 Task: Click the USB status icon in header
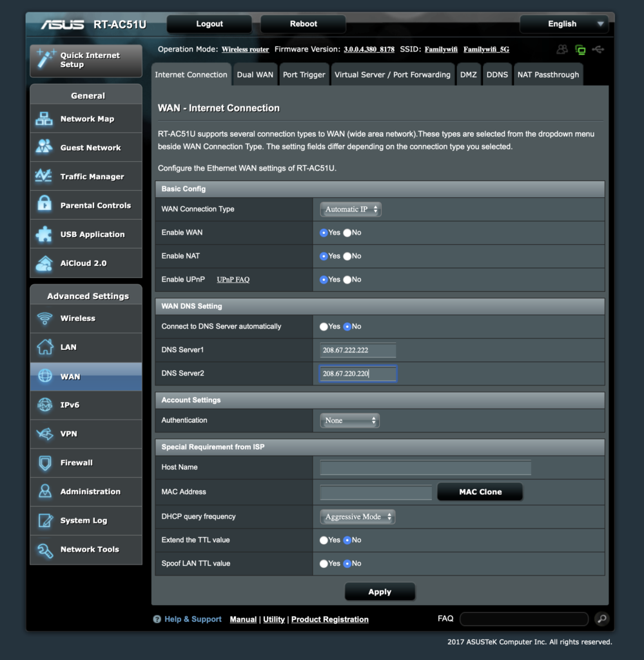coord(598,50)
